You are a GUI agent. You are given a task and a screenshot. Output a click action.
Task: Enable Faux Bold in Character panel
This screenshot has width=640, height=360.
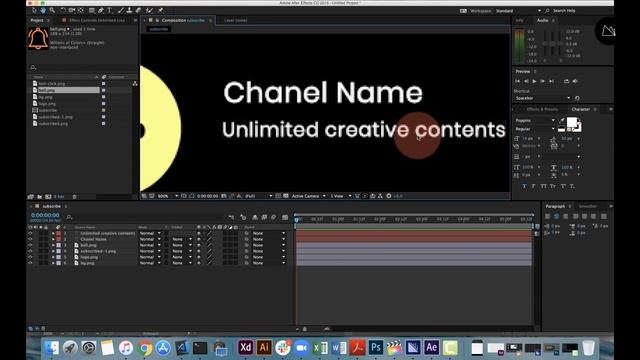524,186
